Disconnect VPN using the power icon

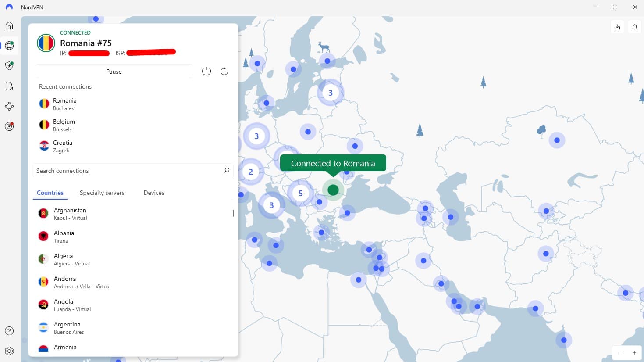pos(206,71)
